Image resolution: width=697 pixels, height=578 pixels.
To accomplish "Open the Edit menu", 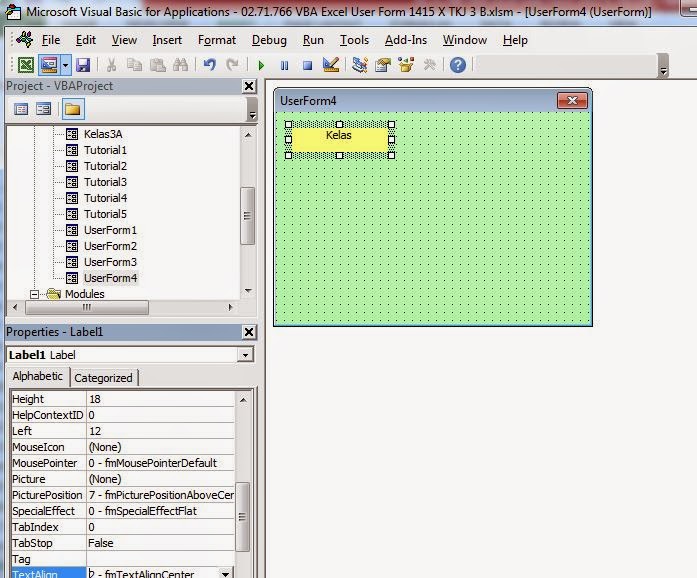I will pyautogui.click(x=85, y=40).
